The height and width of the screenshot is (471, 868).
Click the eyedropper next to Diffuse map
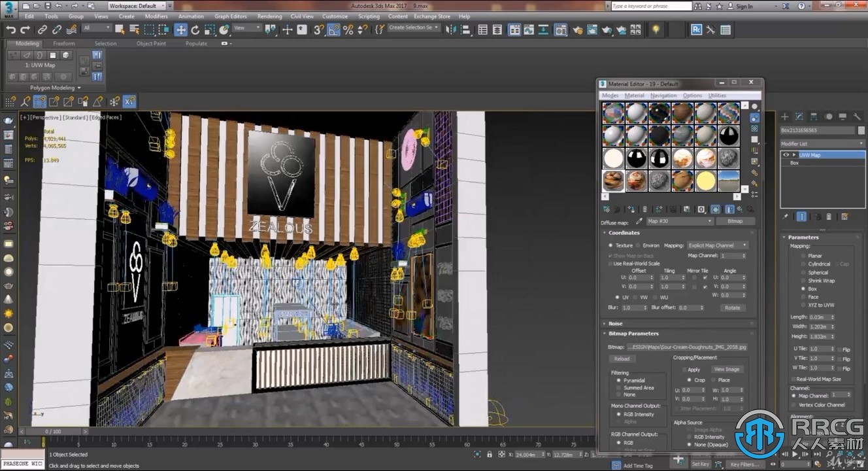pyautogui.click(x=639, y=221)
